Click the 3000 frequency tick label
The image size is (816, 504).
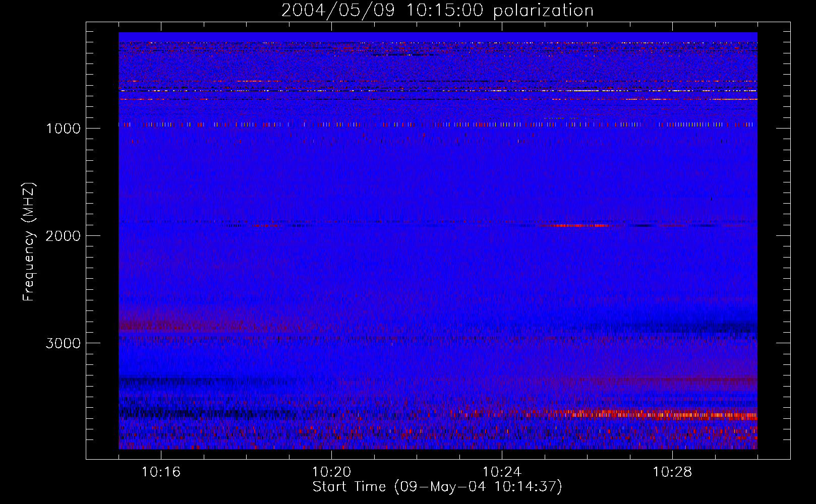(x=63, y=343)
